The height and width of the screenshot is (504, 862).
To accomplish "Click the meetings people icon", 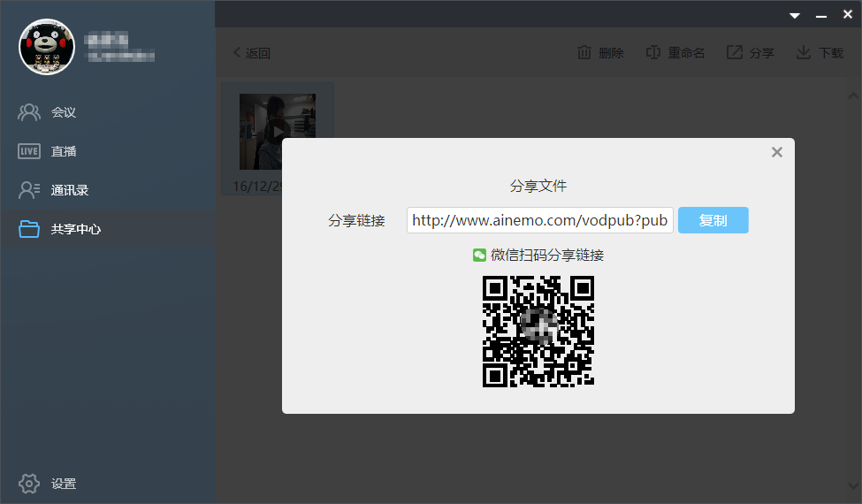I will tap(29, 112).
